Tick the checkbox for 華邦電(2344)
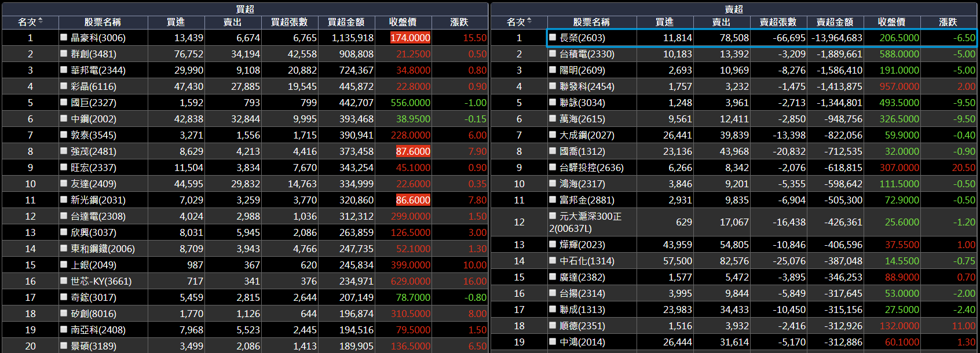The image size is (980, 353). (x=64, y=70)
